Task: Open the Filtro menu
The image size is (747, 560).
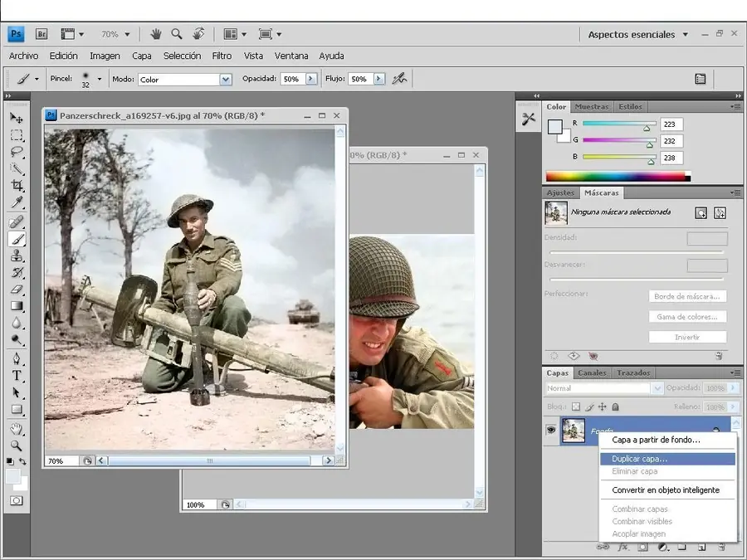Action: click(222, 56)
